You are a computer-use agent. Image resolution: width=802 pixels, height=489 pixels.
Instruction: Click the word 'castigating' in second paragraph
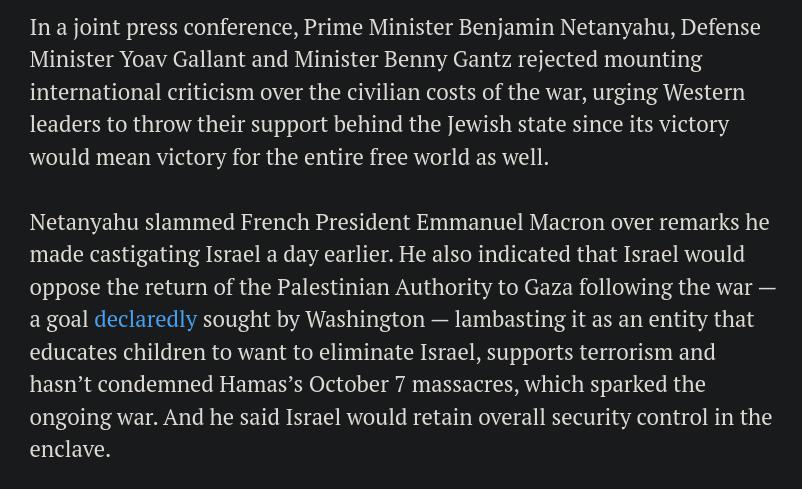click(x=145, y=255)
